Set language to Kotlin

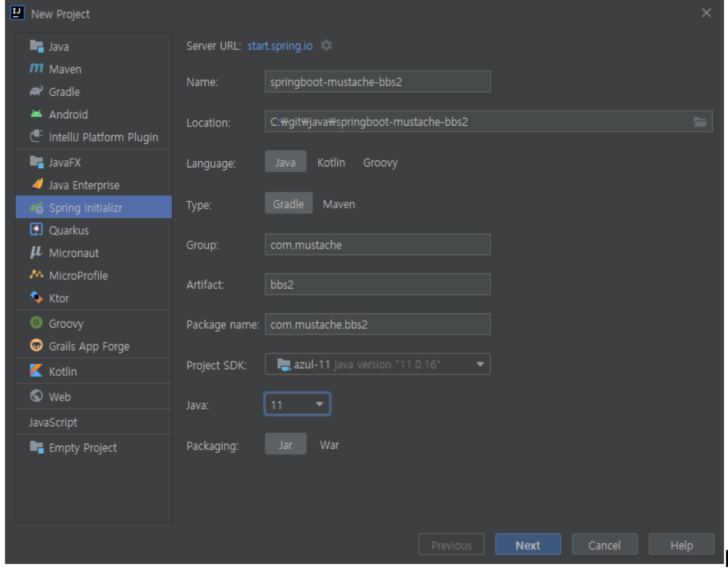tap(331, 162)
